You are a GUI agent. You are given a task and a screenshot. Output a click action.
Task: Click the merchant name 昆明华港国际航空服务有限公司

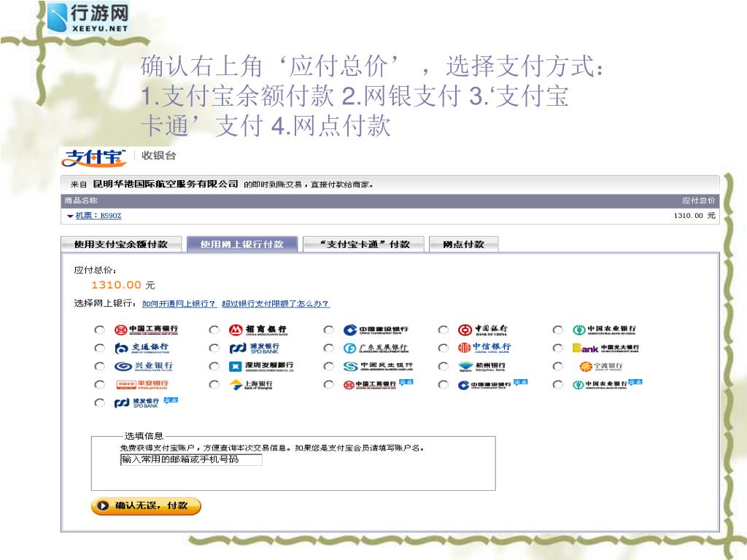click(165, 184)
